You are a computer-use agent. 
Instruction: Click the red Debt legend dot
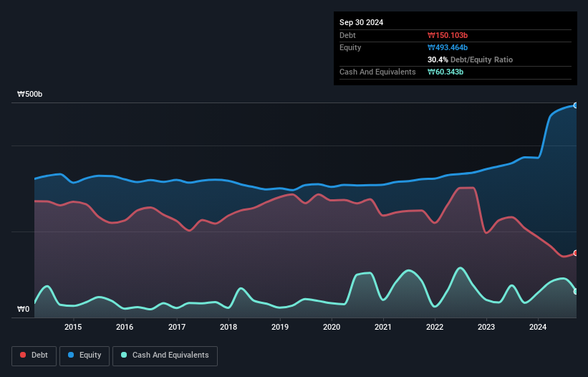tap(23, 355)
